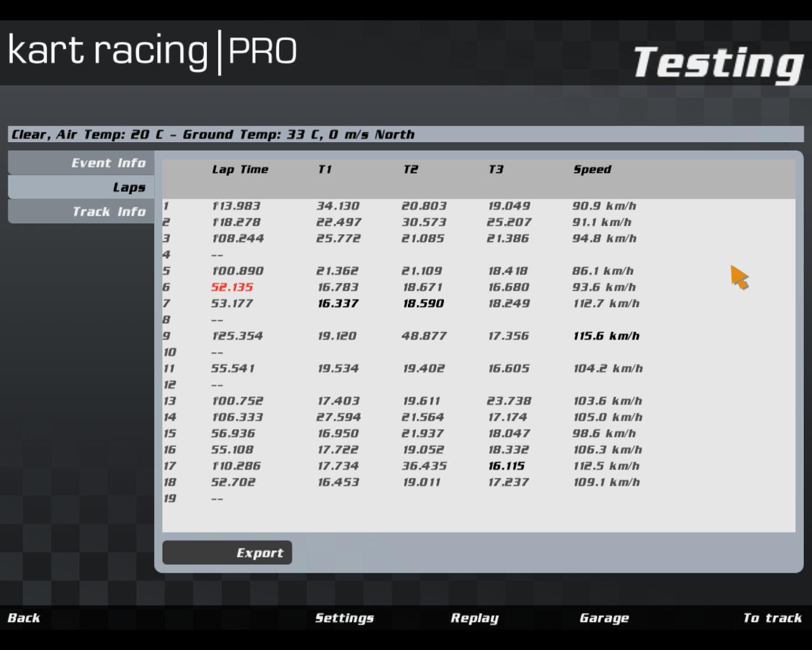Click the T1 split 27.594
The height and width of the screenshot is (650, 812).
coord(339,417)
